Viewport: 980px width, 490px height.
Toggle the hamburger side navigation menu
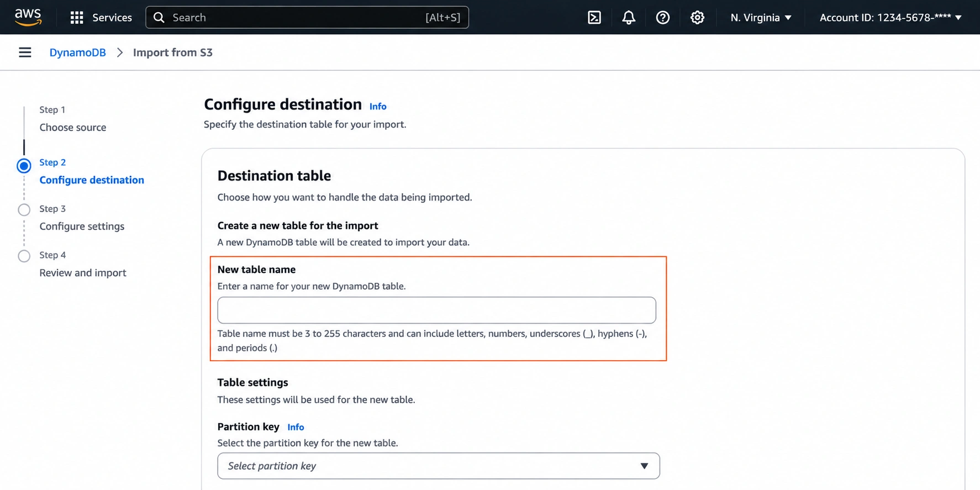pyautogui.click(x=25, y=52)
